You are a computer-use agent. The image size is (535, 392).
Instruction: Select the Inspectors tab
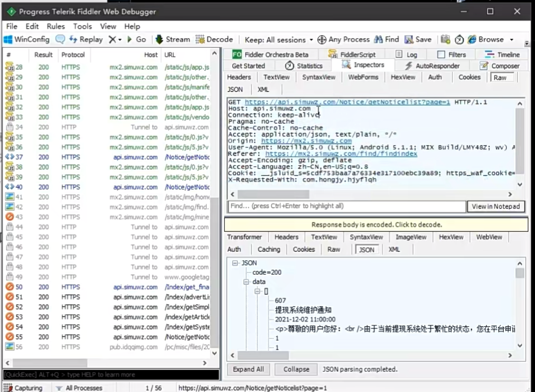pyautogui.click(x=363, y=65)
